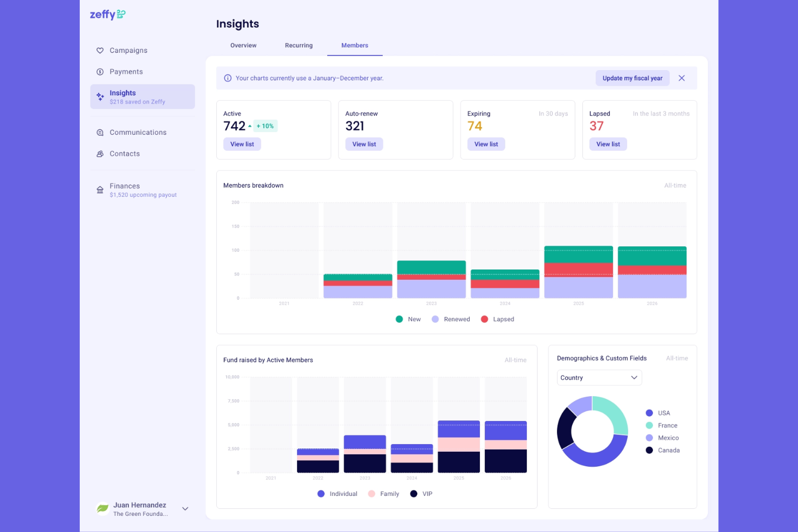Click the Mexico legend entry

pyautogui.click(x=662, y=438)
